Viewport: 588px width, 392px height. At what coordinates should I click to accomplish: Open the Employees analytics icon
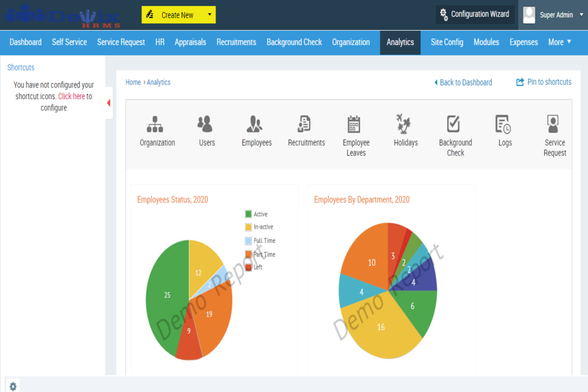click(x=255, y=123)
